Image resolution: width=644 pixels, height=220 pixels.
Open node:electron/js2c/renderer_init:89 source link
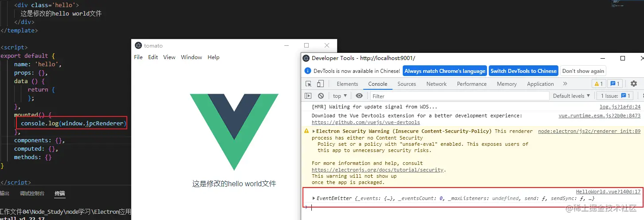pos(589,131)
